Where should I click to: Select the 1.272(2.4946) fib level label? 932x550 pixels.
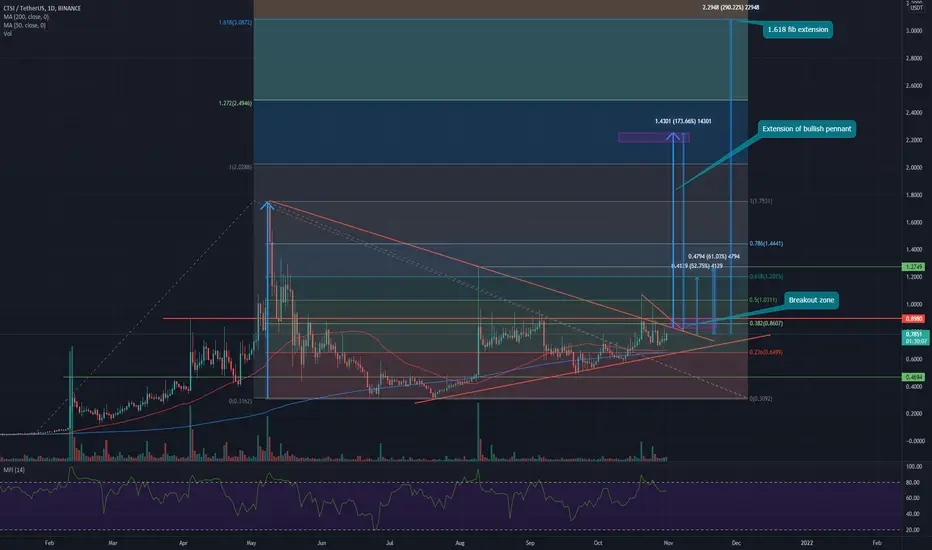[x=235, y=103]
